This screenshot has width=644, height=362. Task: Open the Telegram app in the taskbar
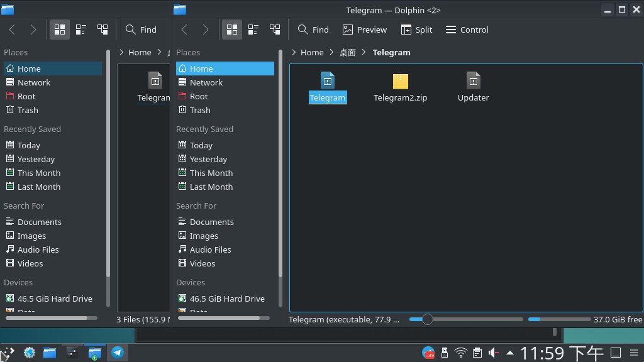pyautogui.click(x=118, y=353)
